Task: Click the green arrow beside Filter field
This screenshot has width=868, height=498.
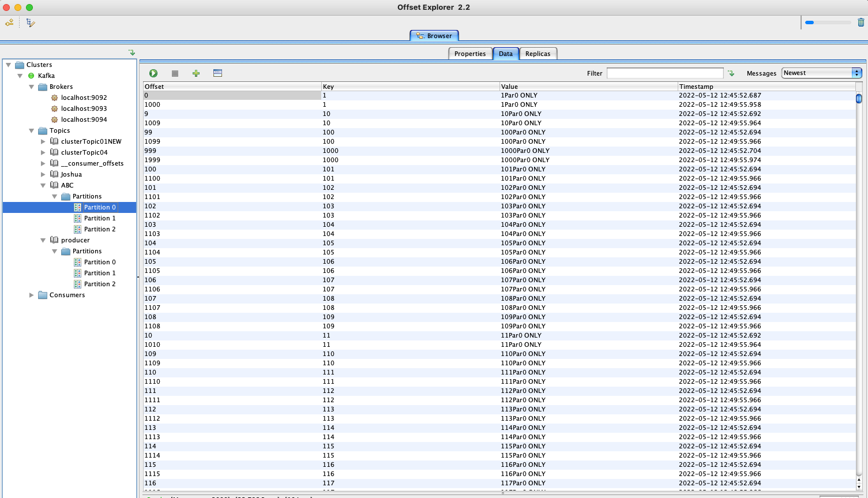Action: (x=731, y=73)
